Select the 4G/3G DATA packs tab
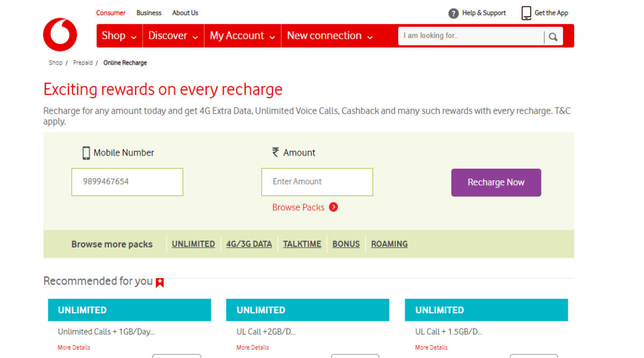 pos(249,244)
